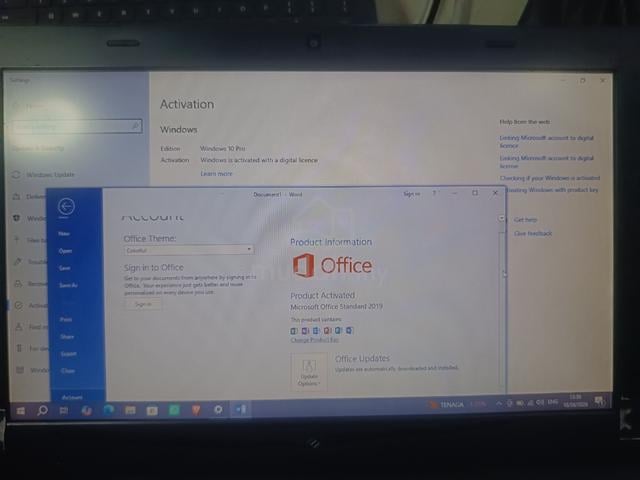Image resolution: width=640 pixels, height=480 pixels.
Task: Click Windows Security shield icon
Action: pos(16,218)
